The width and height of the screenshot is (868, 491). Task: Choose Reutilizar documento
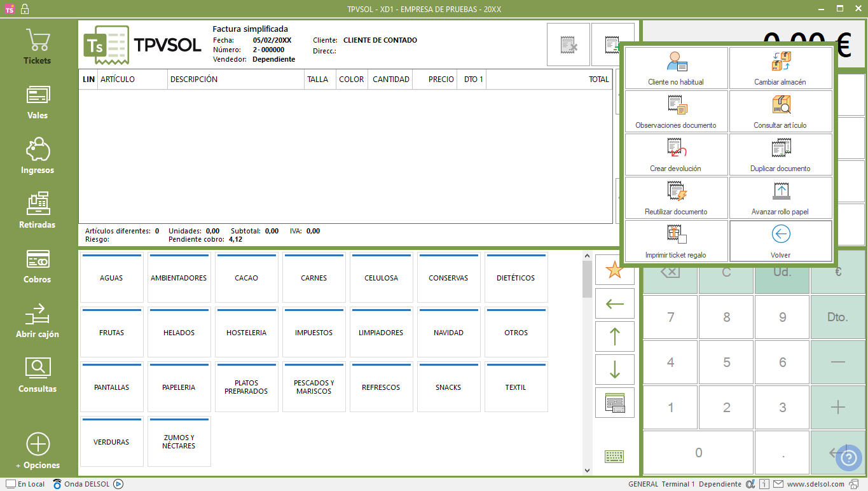pos(677,198)
